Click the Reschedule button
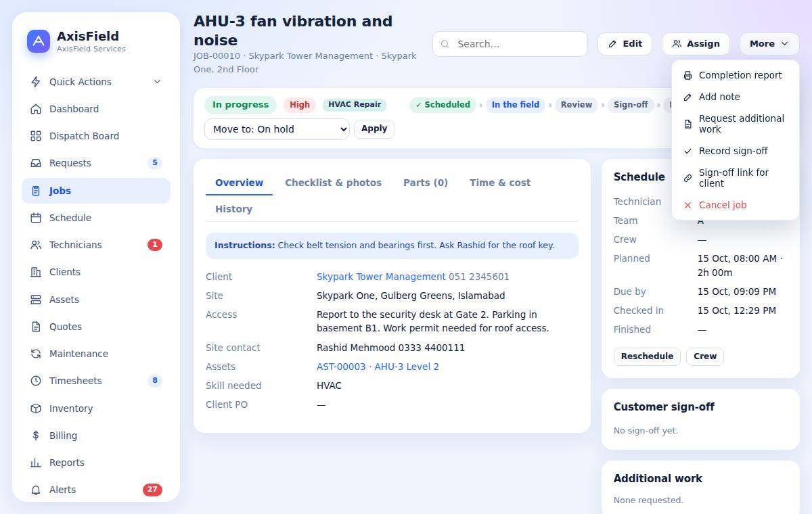Image resolution: width=812 pixels, height=514 pixels. [x=647, y=356]
